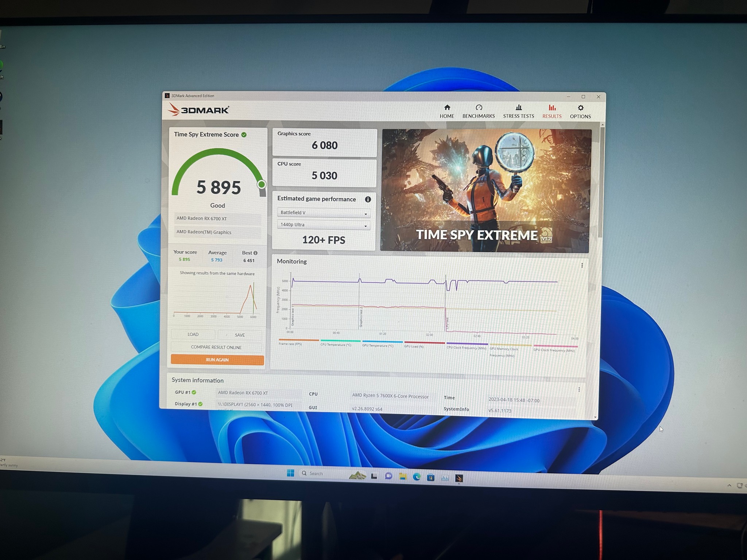747x560 pixels.
Task: Open the STRESS TESTS tab
Action: pyautogui.click(x=518, y=111)
